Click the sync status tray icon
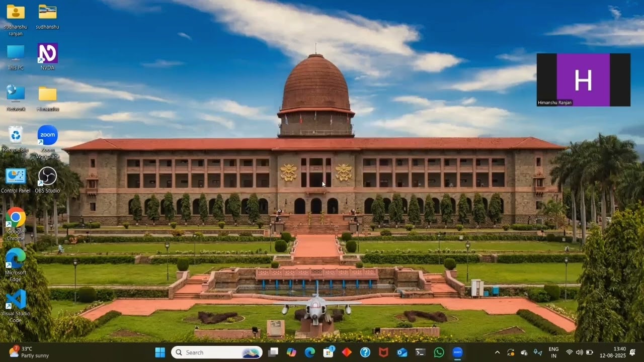Image resolution: width=644 pixels, height=362 pixels. coord(511,352)
